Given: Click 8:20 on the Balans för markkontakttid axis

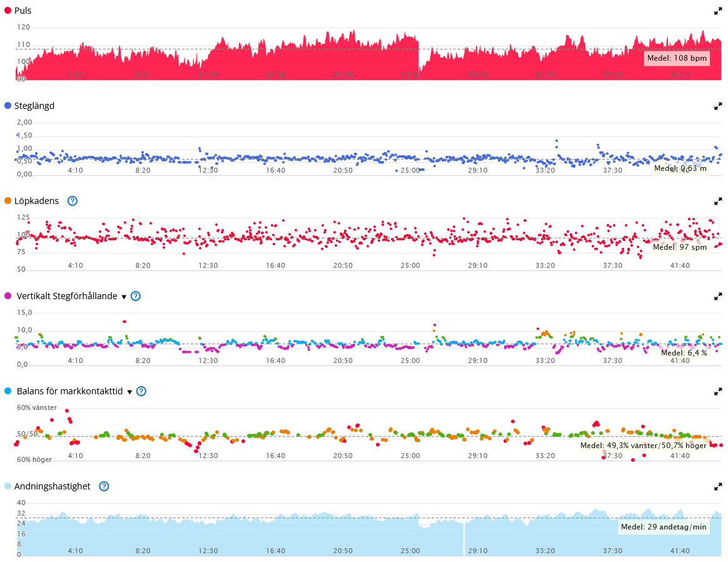Looking at the screenshot, I should pyautogui.click(x=143, y=456).
